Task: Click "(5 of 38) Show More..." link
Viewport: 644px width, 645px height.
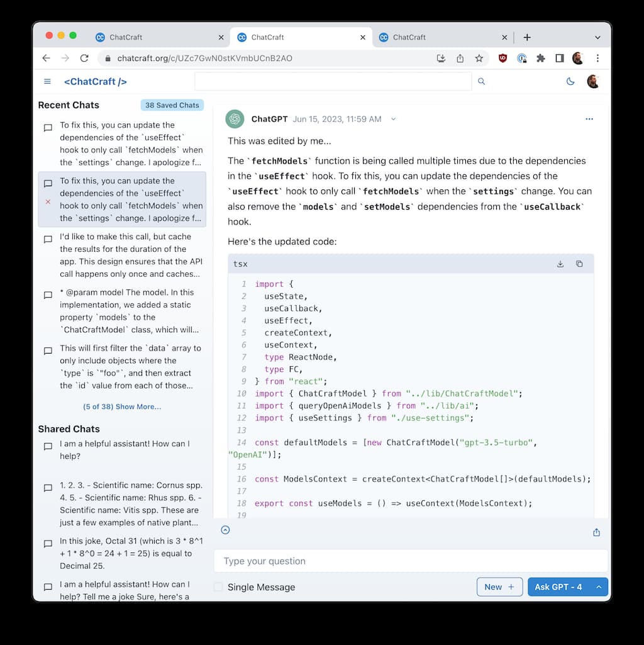Action: pyautogui.click(x=122, y=407)
